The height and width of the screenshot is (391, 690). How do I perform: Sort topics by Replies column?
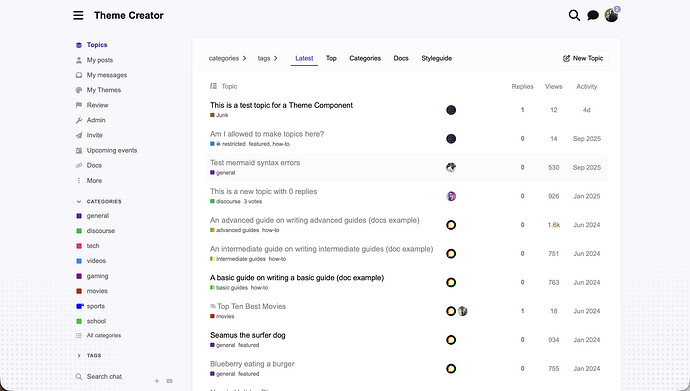pos(522,87)
